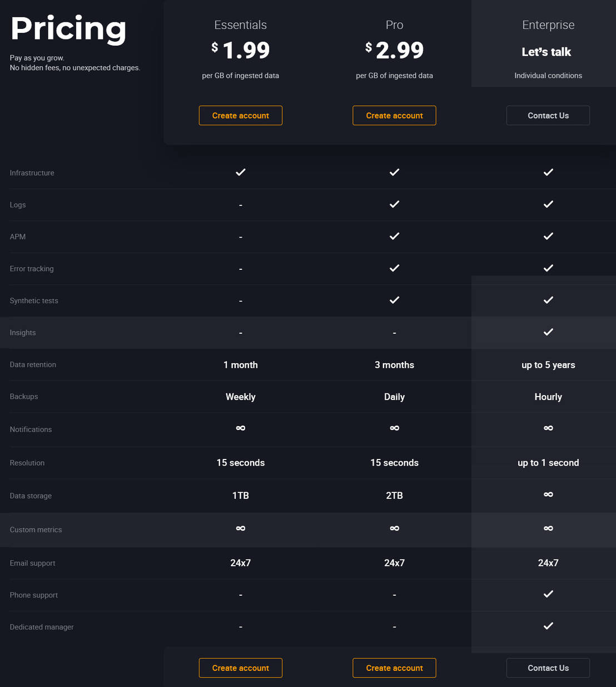The image size is (616, 687).
Task: Click top Contact Us button under Enterprise
Action: [x=548, y=116]
